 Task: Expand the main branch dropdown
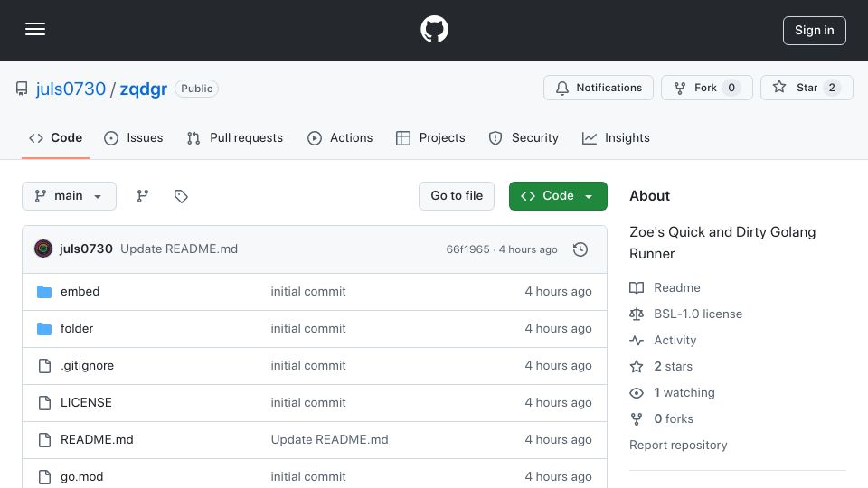click(x=70, y=196)
